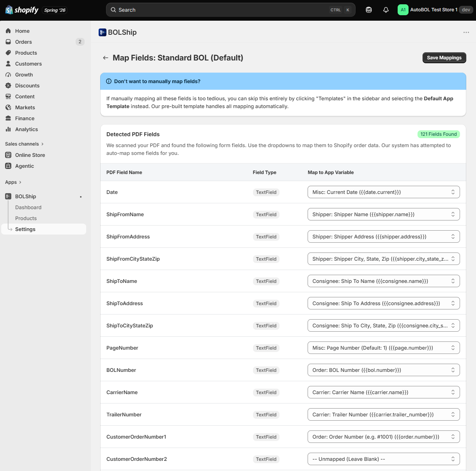Focus the Search field
The width and height of the screenshot is (476, 471).
pos(231,10)
